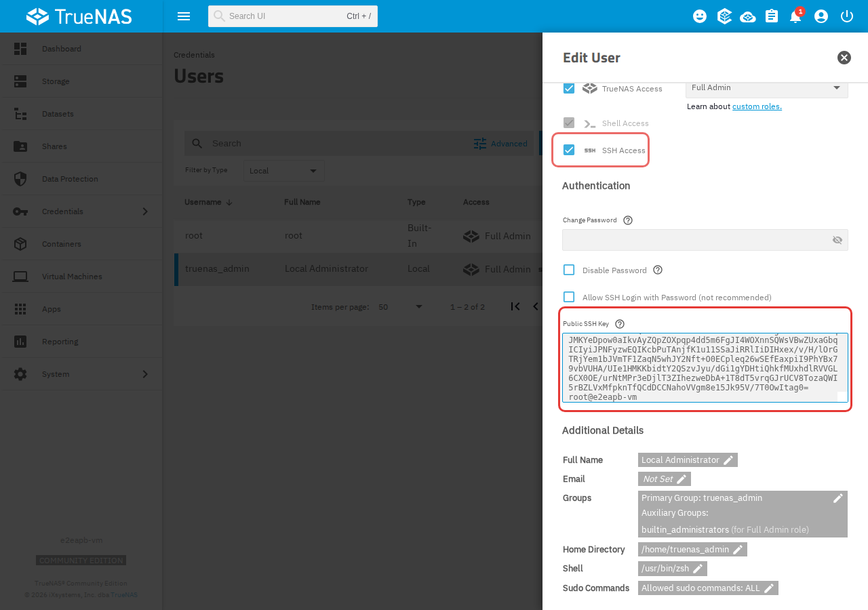Check the Disable Password checkbox
This screenshot has height=610, width=868.
coord(569,270)
